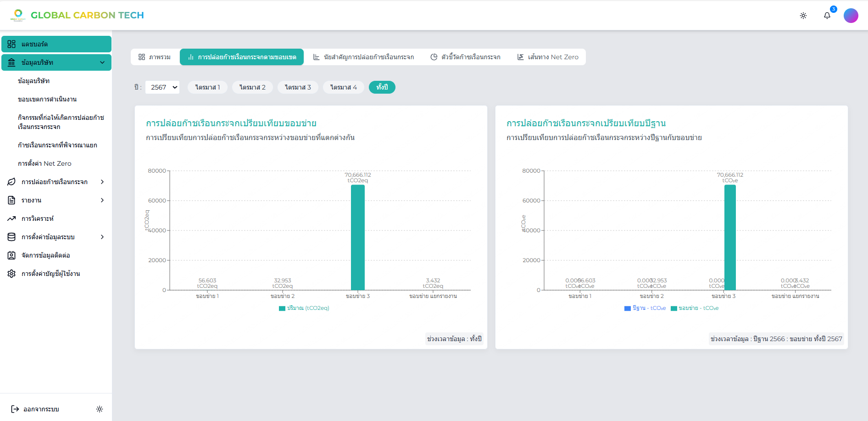Open จัดการข้อมูลติดต่อ contact icon
Viewport: 868px width, 421px height.
tap(11, 255)
